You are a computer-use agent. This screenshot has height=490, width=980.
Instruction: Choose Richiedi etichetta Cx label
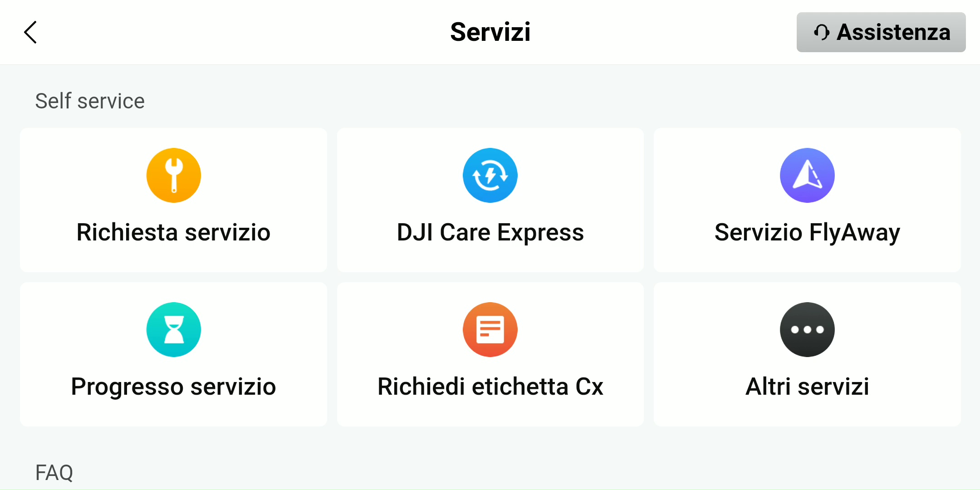490,387
